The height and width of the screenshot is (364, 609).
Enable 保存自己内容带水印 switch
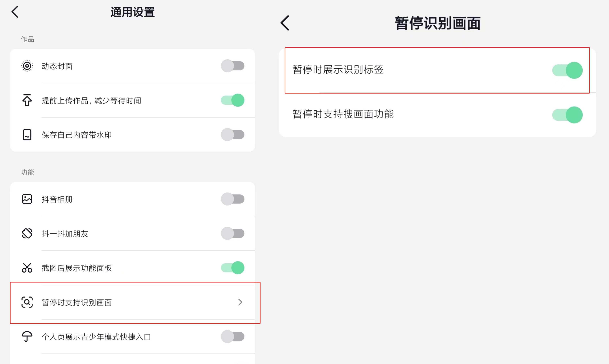232,134
